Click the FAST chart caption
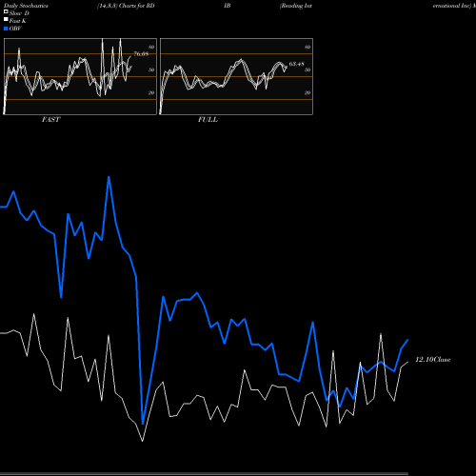The image size is (476, 476). click(50, 120)
